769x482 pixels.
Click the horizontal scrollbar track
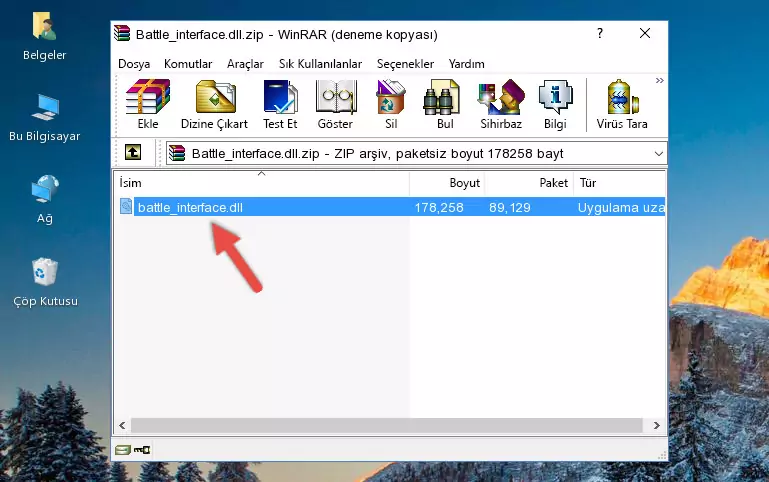point(386,425)
